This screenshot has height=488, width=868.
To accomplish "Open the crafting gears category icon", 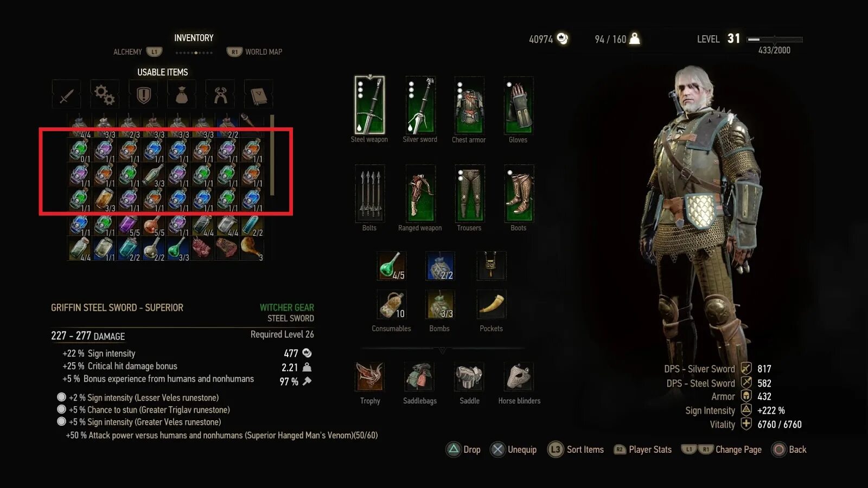I will tap(104, 94).
